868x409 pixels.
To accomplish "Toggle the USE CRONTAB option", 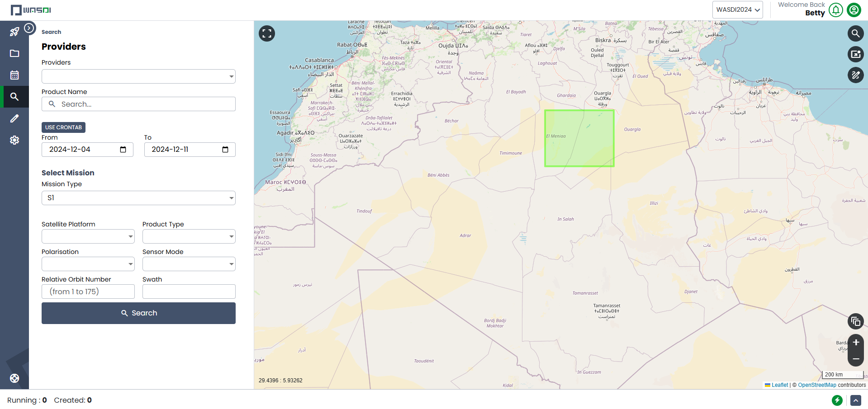I will (63, 127).
